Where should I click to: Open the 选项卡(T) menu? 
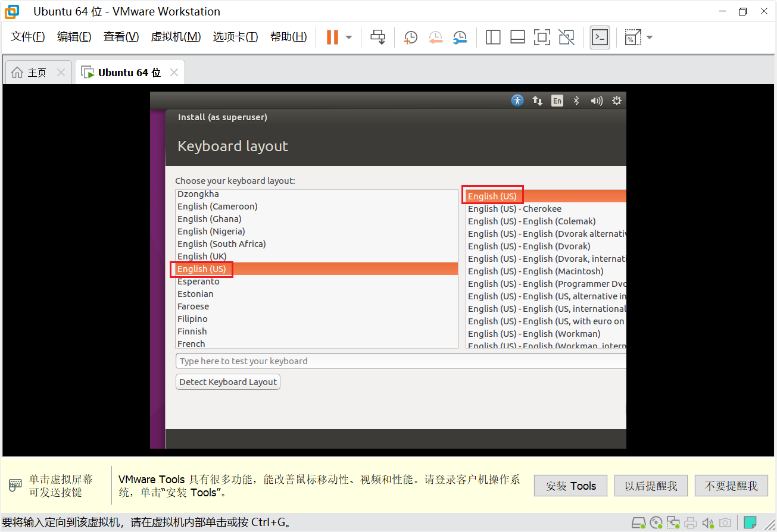tap(235, 37)
